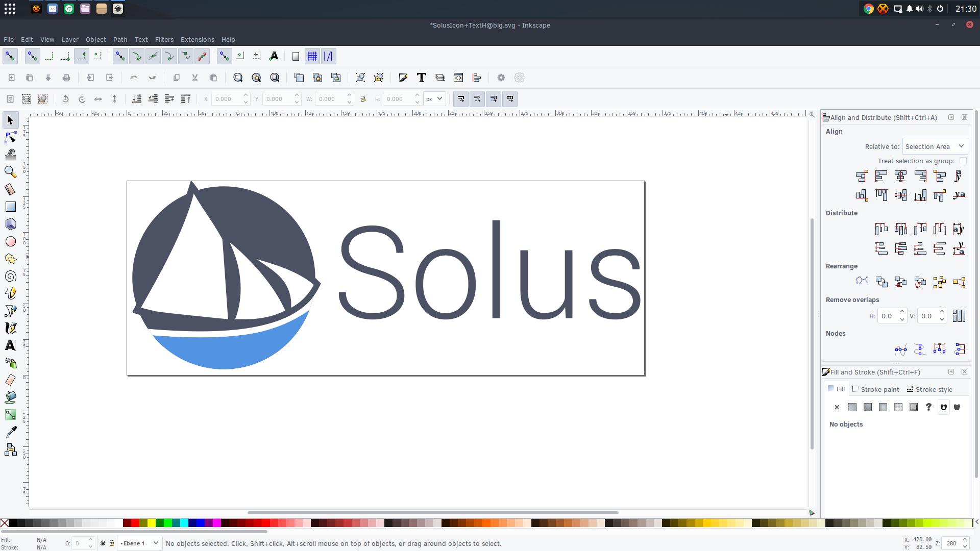Screen dimensions: 980x551
Task: Increase remove overlaps H value
Action: click(902, 312)
